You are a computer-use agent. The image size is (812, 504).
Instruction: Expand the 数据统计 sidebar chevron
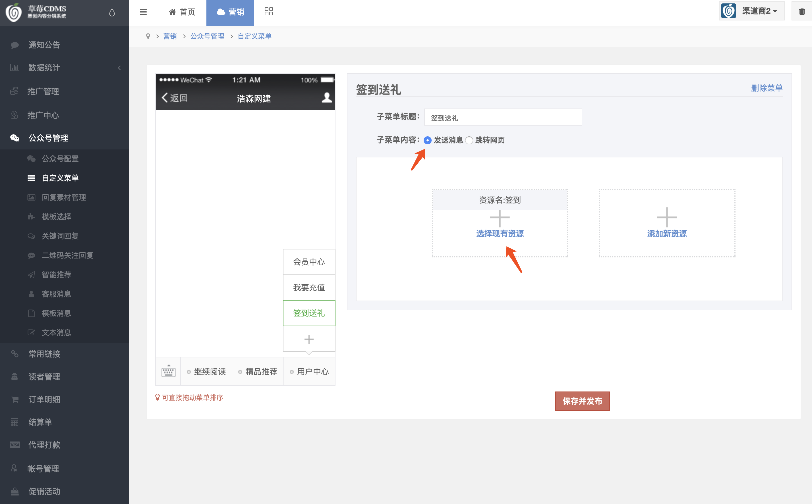click(119, 68)
